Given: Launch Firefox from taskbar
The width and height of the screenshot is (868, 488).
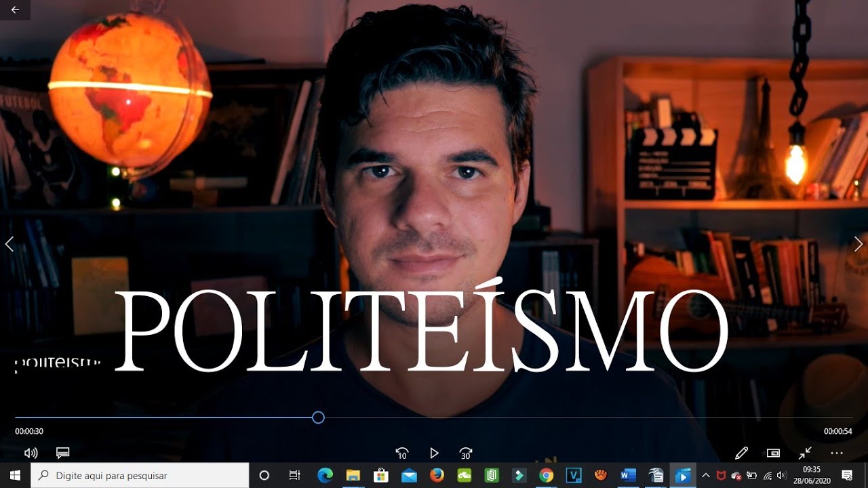Looking at the screenshot, I should [437, 475].
